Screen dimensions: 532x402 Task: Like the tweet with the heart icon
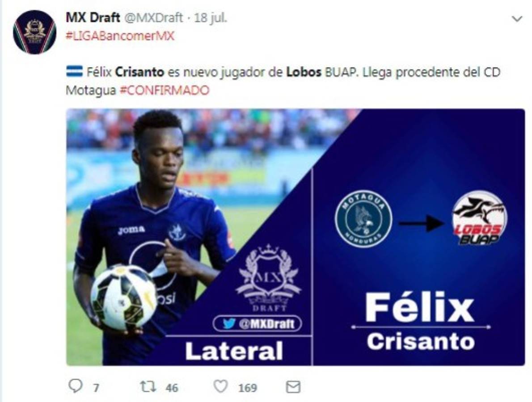point(220,386)
